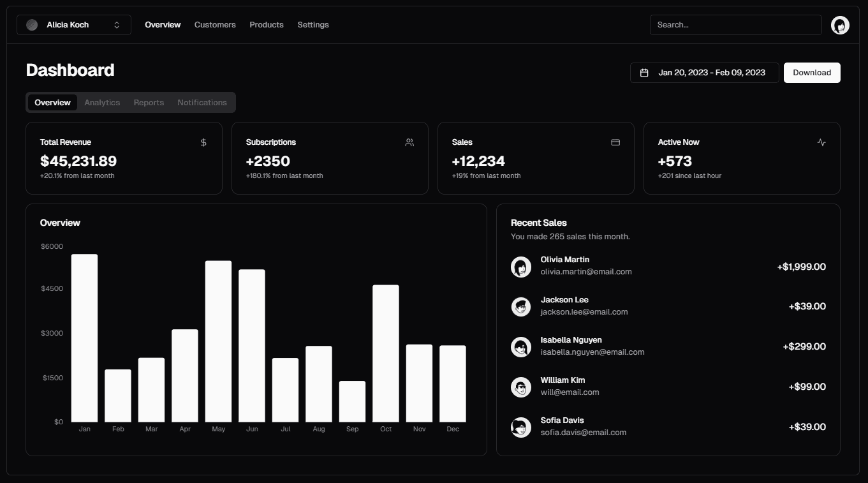Switch to the Reports tab

pos(149,103)
